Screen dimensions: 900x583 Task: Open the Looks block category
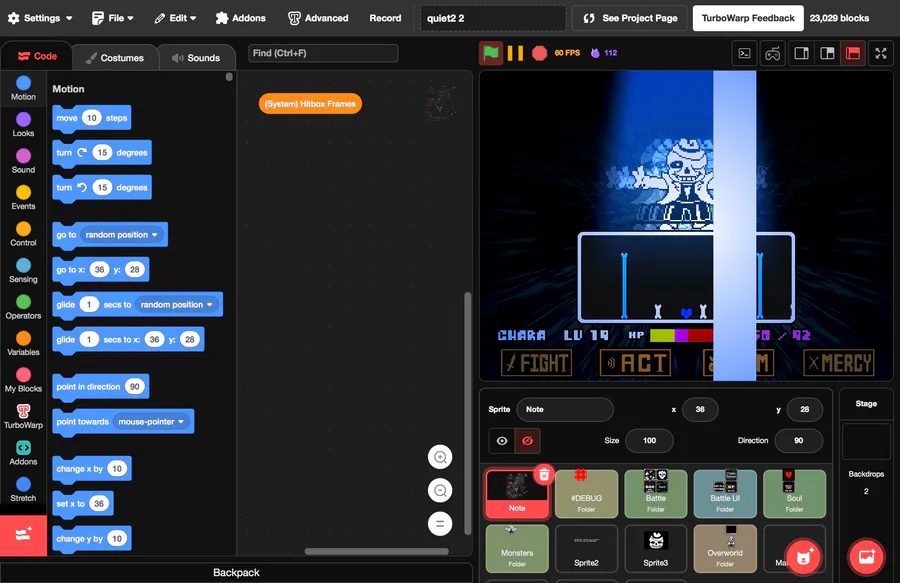[23, 125]
